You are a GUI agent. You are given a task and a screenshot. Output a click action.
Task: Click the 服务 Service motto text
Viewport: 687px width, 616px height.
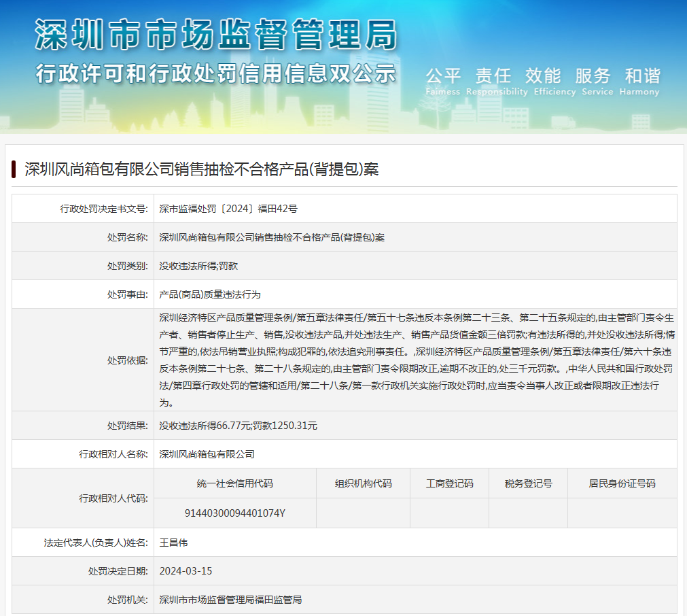(x=597, y=81)
